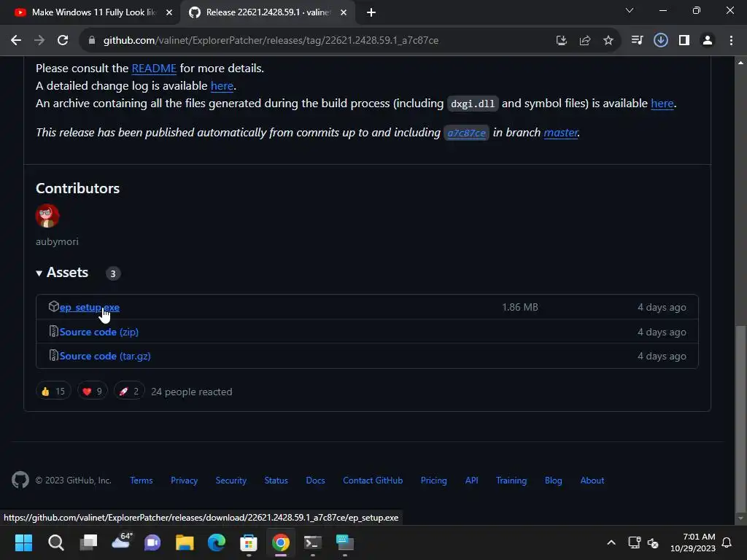Click the GitHub logo in the footer
Viewport: 747px width, 560px height.
point(20,480)
